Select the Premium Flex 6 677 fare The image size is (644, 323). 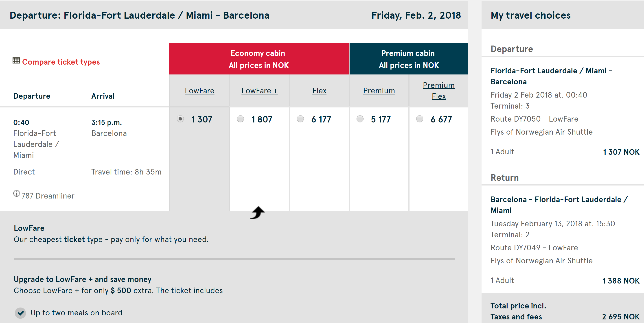[420, 119]
